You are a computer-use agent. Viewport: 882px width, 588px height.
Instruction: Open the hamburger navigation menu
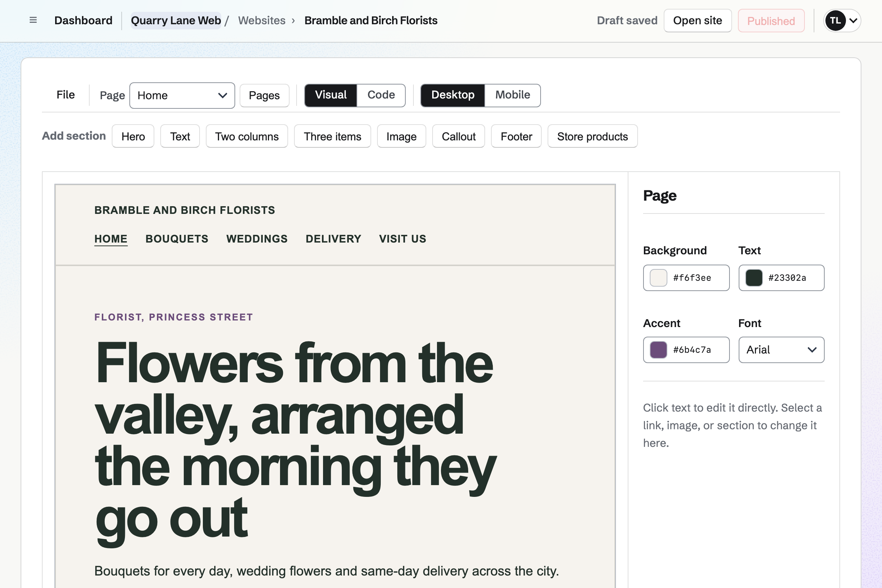point(33,20)
